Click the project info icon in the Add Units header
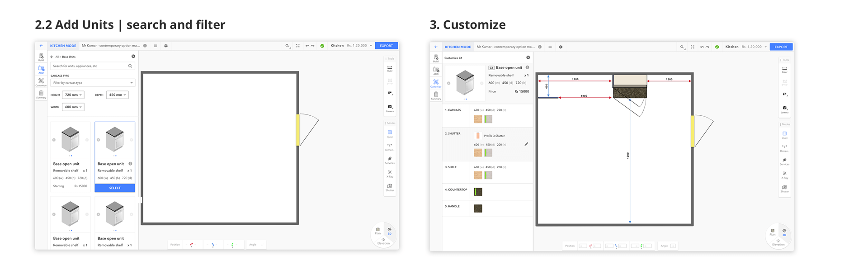 [145, 46]
